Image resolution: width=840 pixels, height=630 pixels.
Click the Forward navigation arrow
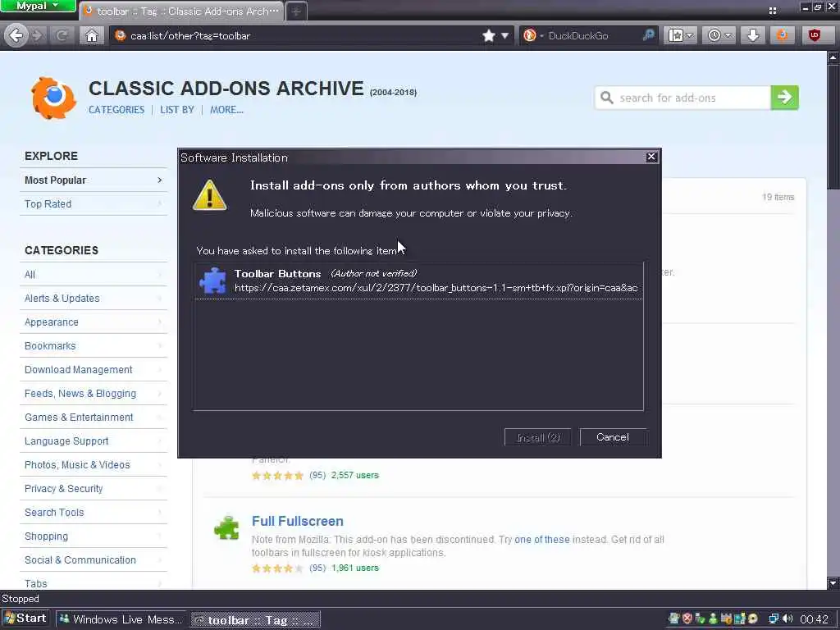click(38, 36)
